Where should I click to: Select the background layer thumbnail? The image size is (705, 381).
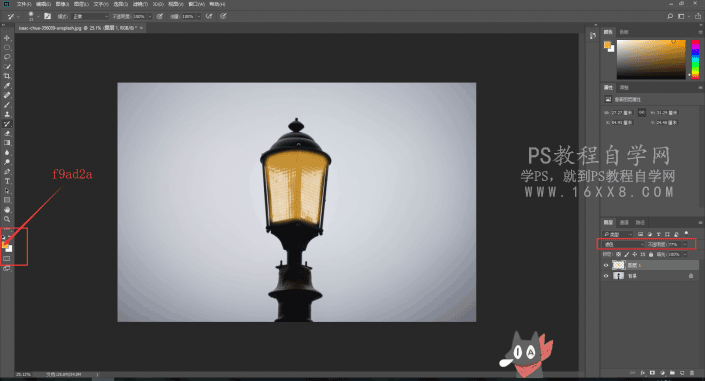coord(619,276)
